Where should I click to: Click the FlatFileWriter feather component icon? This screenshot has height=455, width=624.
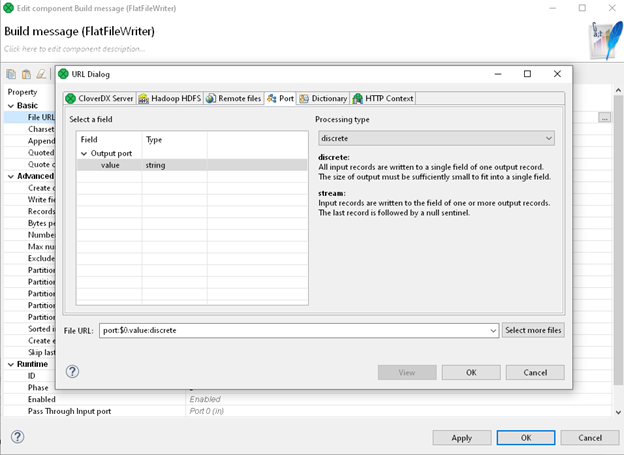(605, 41)
